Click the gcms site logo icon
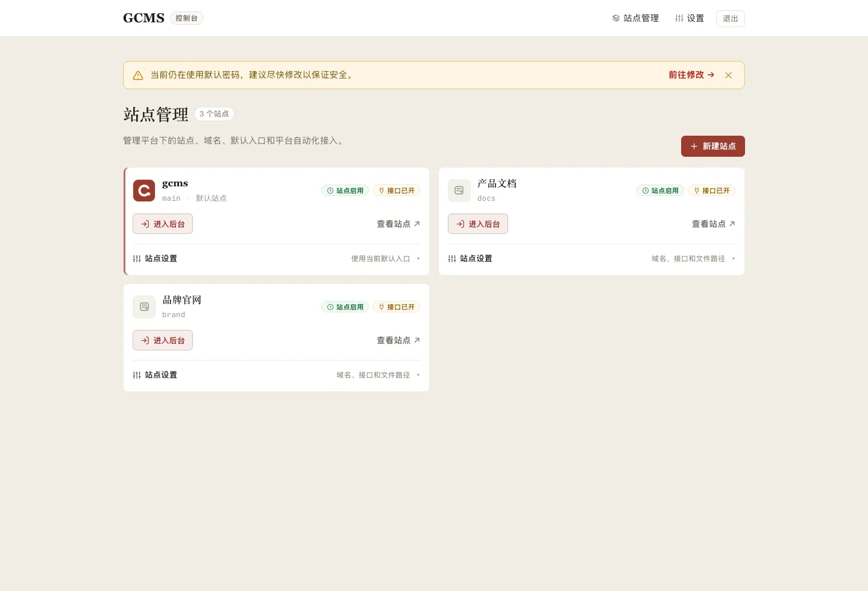868x591 pixels. (144, 191)
